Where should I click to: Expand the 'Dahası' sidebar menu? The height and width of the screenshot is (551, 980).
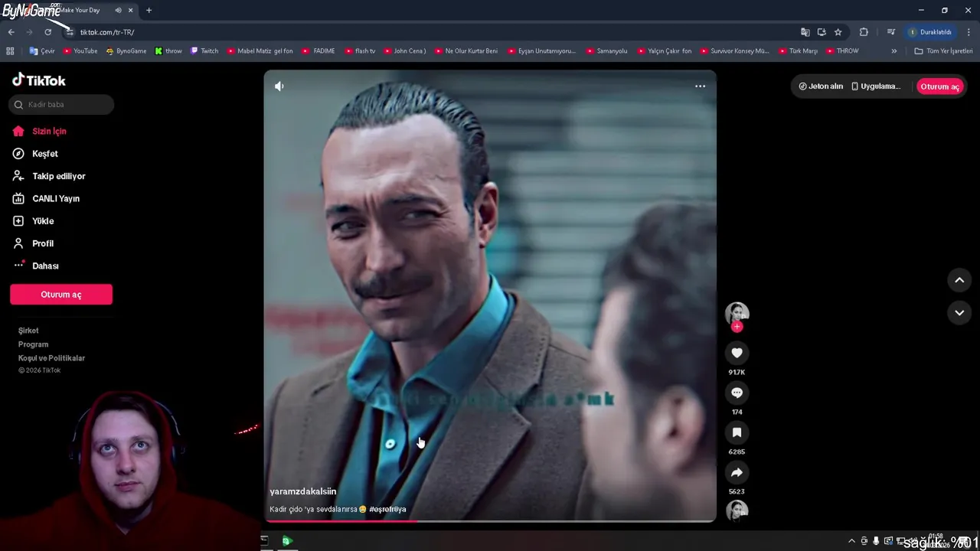pos(36,266)
